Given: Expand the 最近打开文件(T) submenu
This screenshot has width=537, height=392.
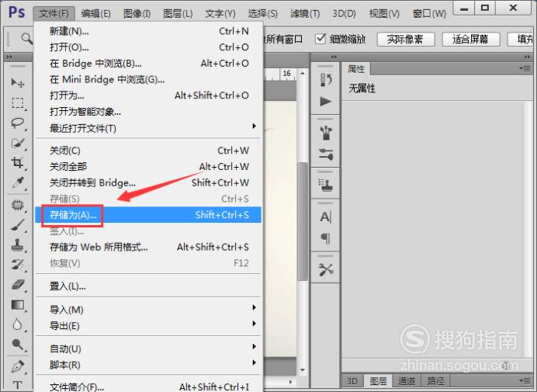Looking at the screenshot, I should (x=254, y=126).
